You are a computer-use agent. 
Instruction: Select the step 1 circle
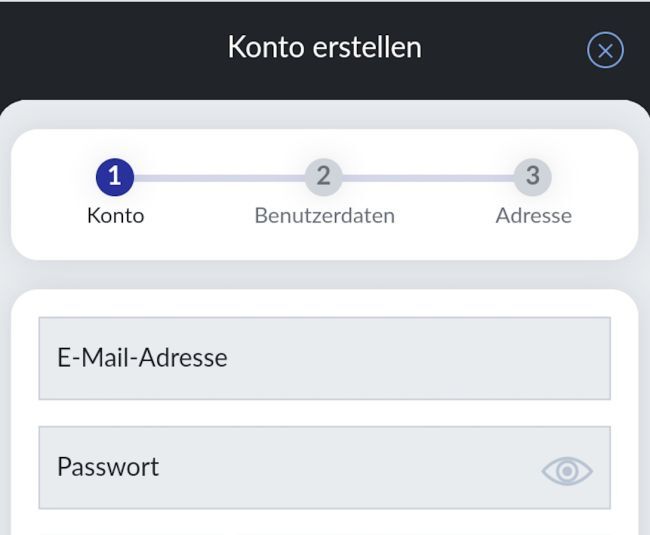point(115,178)
